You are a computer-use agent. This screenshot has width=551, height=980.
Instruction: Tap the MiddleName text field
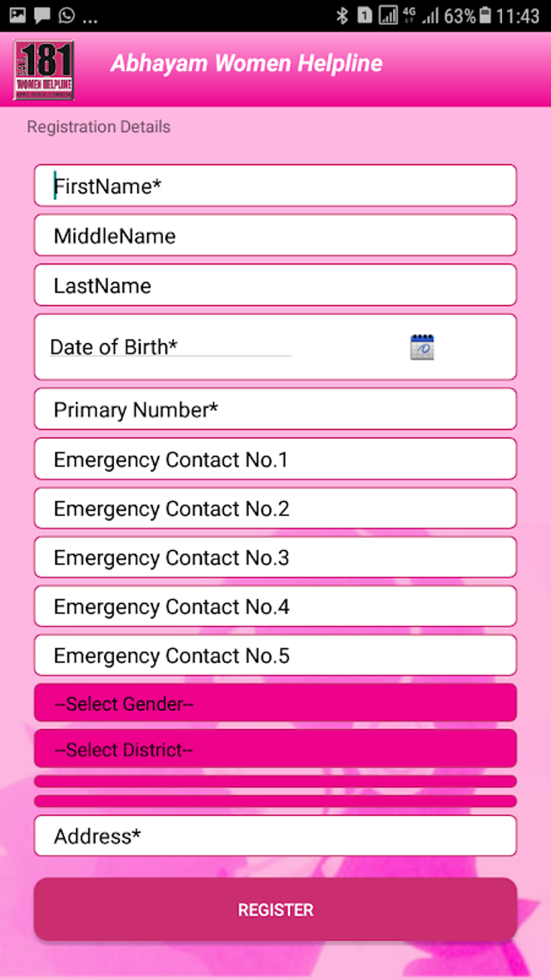coord(275,236)
